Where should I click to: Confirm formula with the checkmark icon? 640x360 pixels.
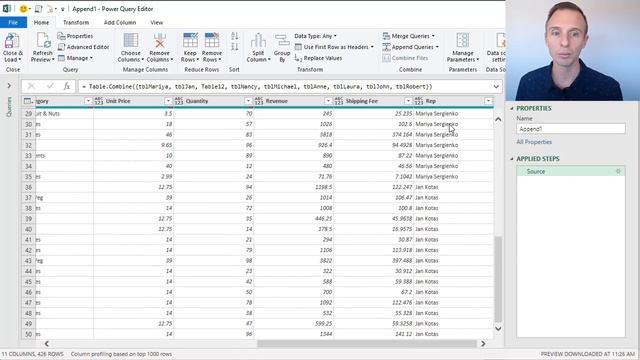tap(50, 86)
